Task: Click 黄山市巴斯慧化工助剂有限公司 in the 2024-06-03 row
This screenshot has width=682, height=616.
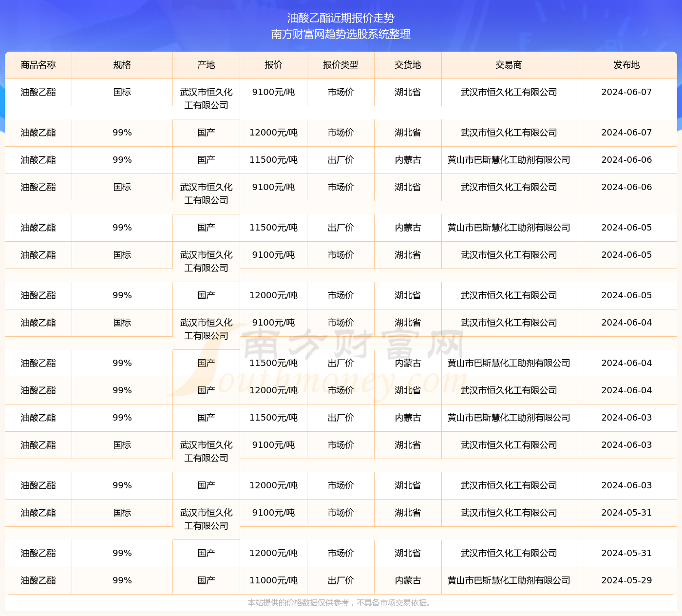Action: click(x=509, y=418)
